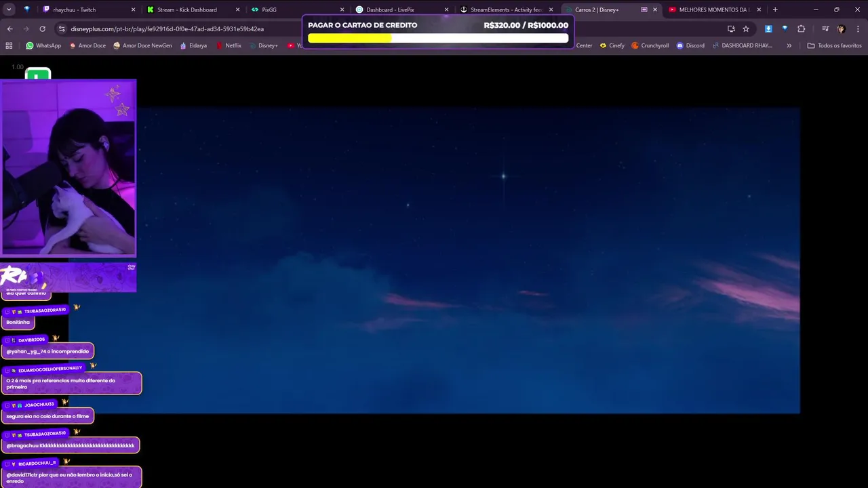Open the Extensions puzzle menu
This screenshot has height=488, width=868.
(x=802, y=28)
